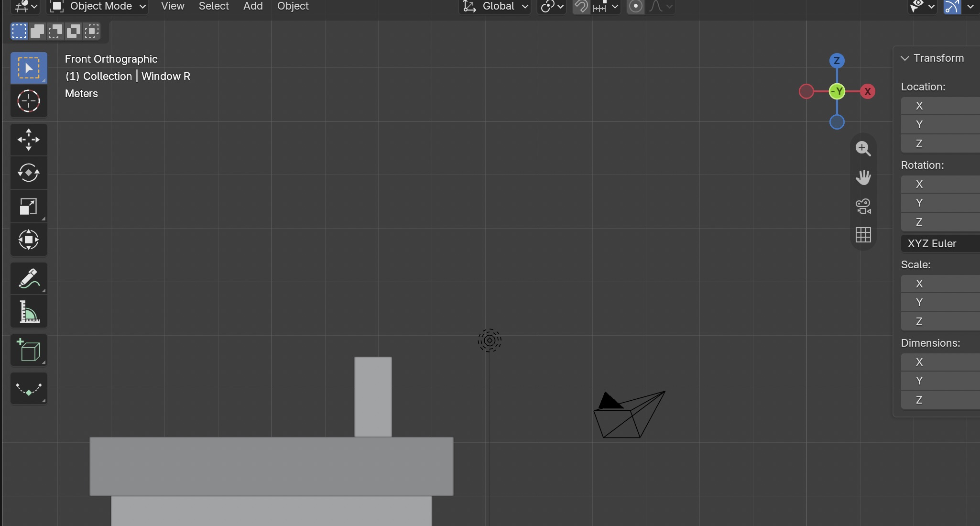Viewport: 980px width, 526px height.
Task: Switch perspective/orthographic with the grid icon
Action: tap(863, 235)
